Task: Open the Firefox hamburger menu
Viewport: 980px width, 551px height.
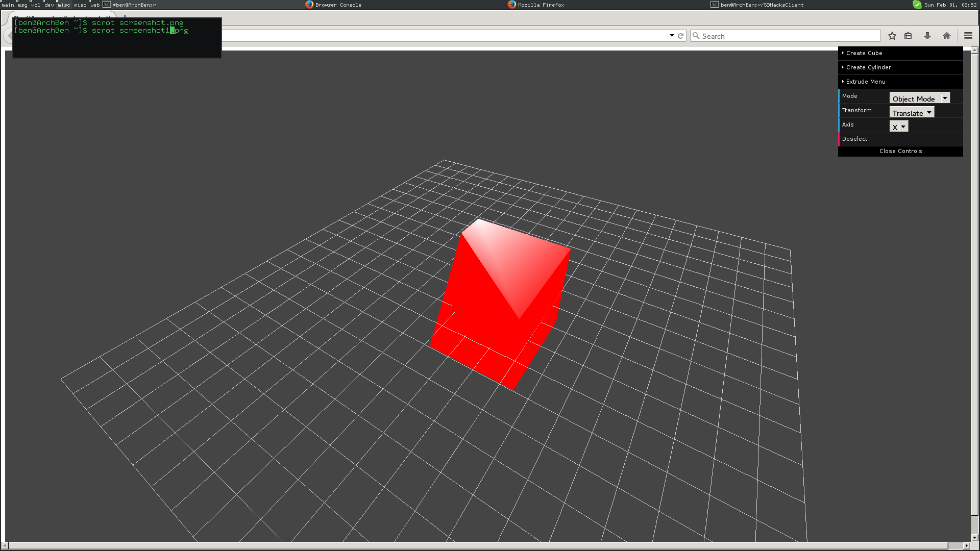Action: click(968, 36)
